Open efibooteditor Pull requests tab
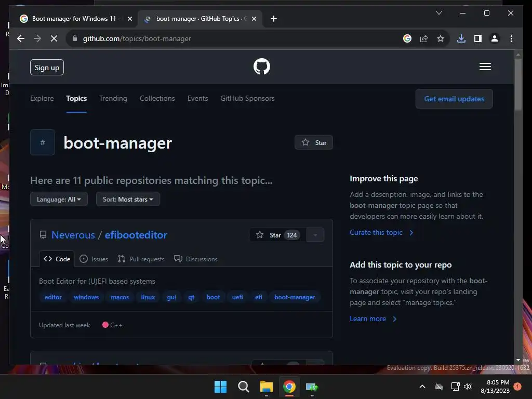This screenshot has width=532, height=399. coord(141,259)
